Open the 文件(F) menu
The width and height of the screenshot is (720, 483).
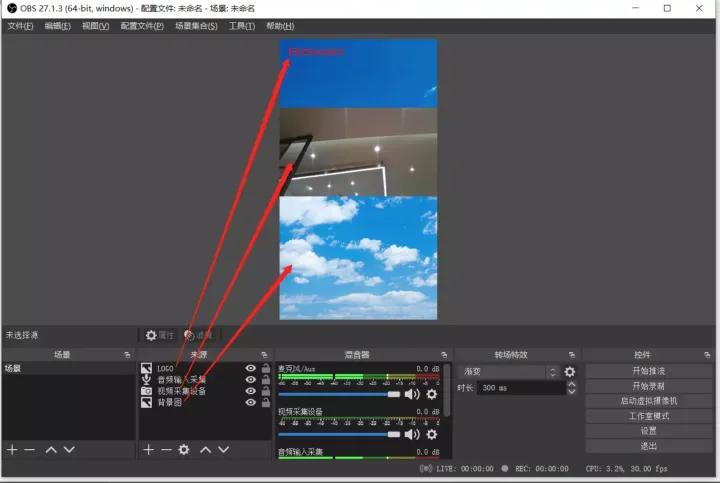20,26
